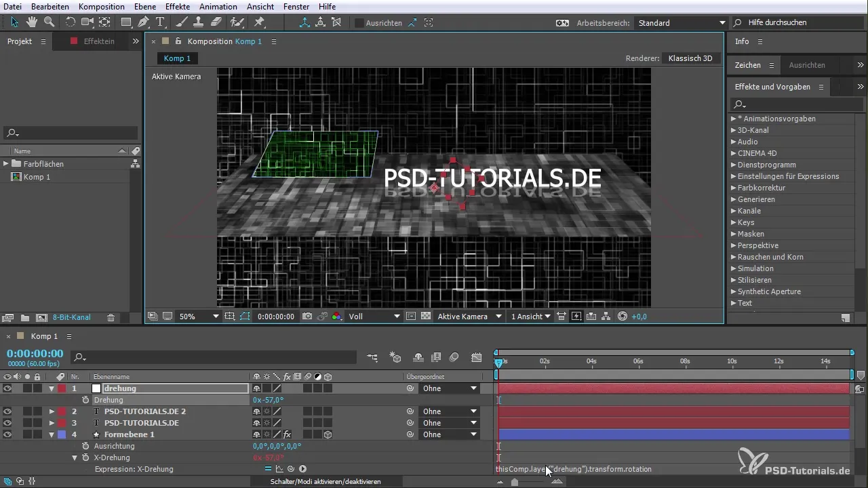Viewport: 868px width, 488px height.
Task: Click the Komp 1 viewer breadcrumb
Action: pyautogui.click(x=177, y=58)
